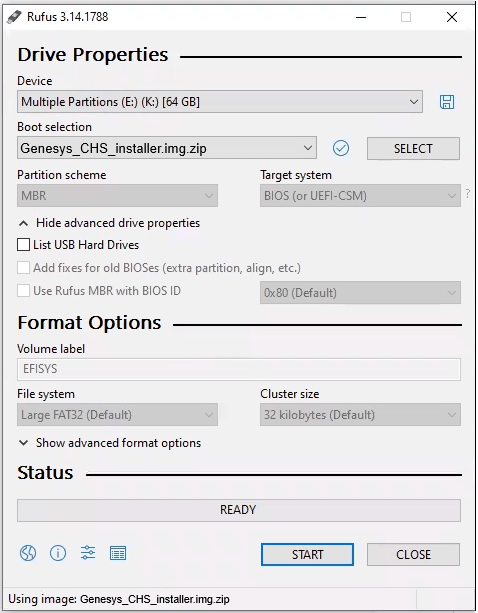The height and width of the screenshot is (613, 478).
Task: Click the Drive Properties heading
Action: tap(93, 54)
